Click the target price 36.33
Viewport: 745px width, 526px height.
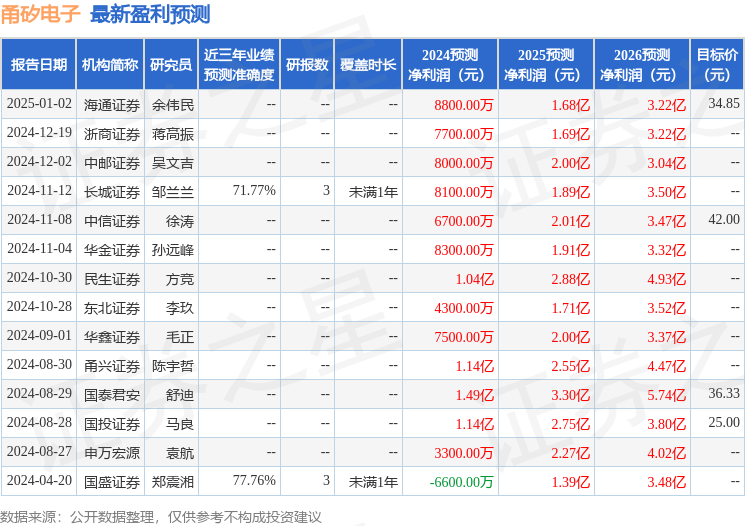(x=724, y=393)
